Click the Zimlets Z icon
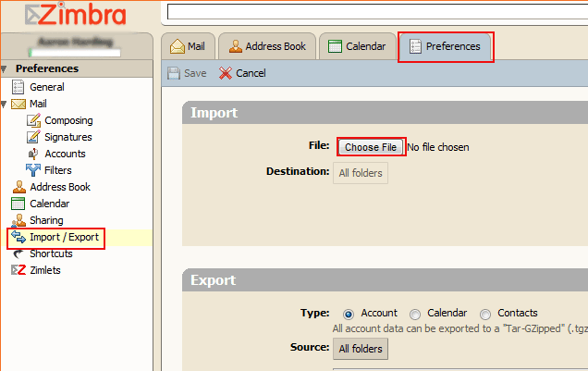Image resolution: width=588 pixels, height=371 pixels. 18,270
